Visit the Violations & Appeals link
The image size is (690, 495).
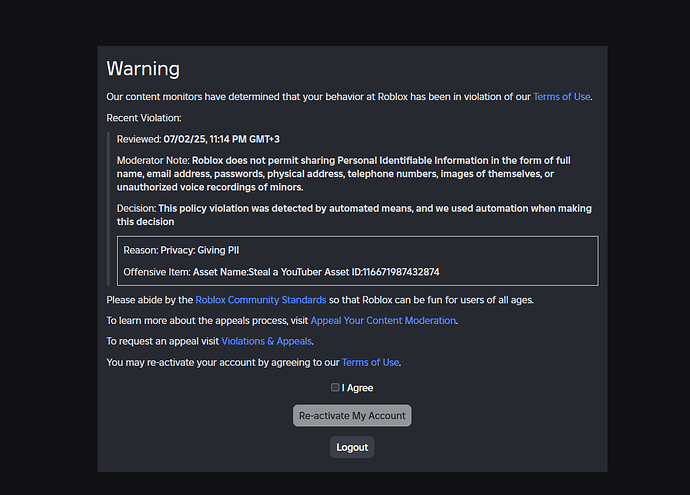(x=266, y=341)
